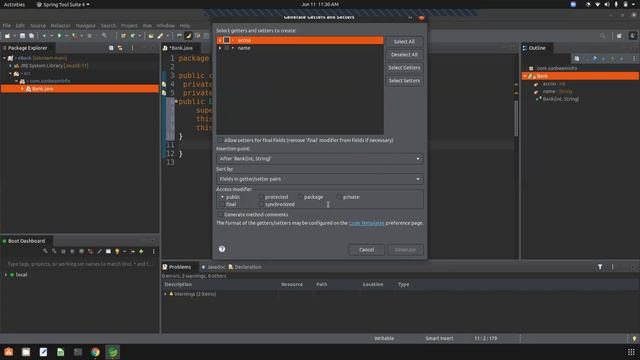This screenshot has width=640, height=360.
Task: Open the Sort by dropdown
Action: pyautogui.click(x=320, y=179)
